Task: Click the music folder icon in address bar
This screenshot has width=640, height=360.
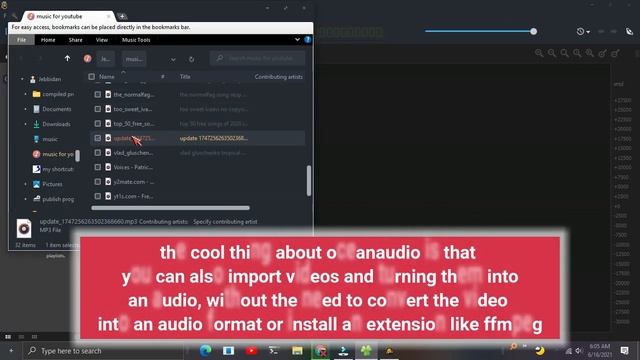Action: (x=87, y=59)
